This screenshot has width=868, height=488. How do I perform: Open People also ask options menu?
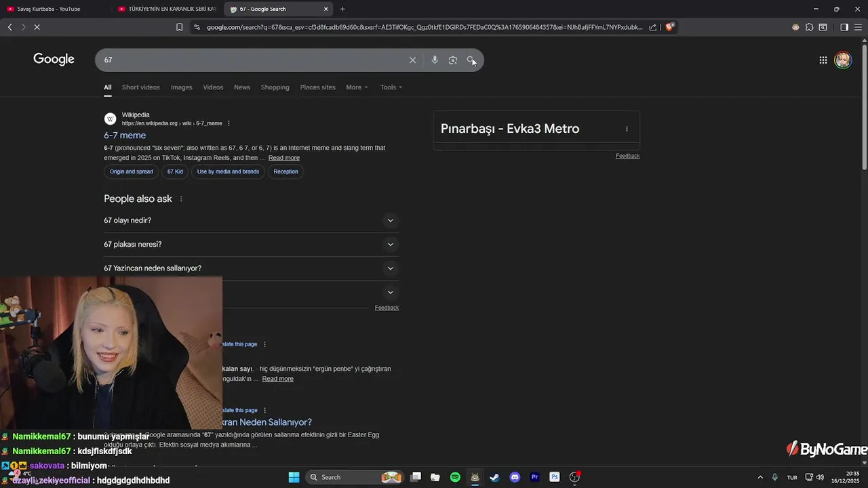click(x=181, y=199)
